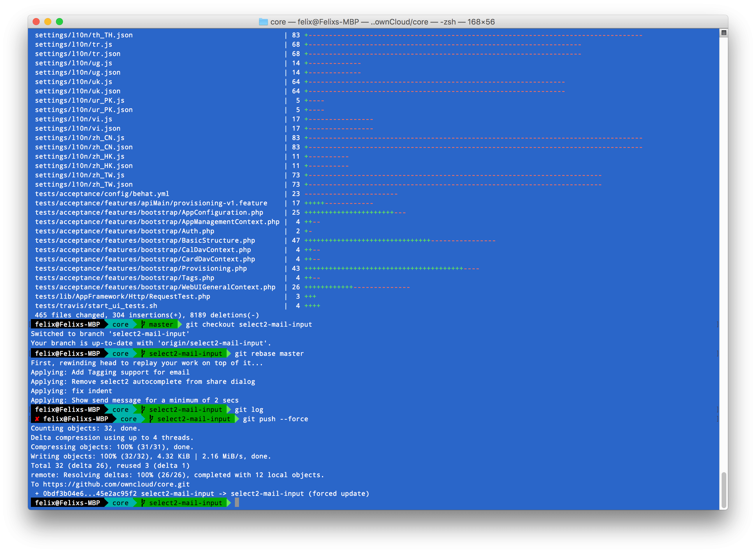
Task: Click the red X error marker in prompt
Action: tap(37, 419)
